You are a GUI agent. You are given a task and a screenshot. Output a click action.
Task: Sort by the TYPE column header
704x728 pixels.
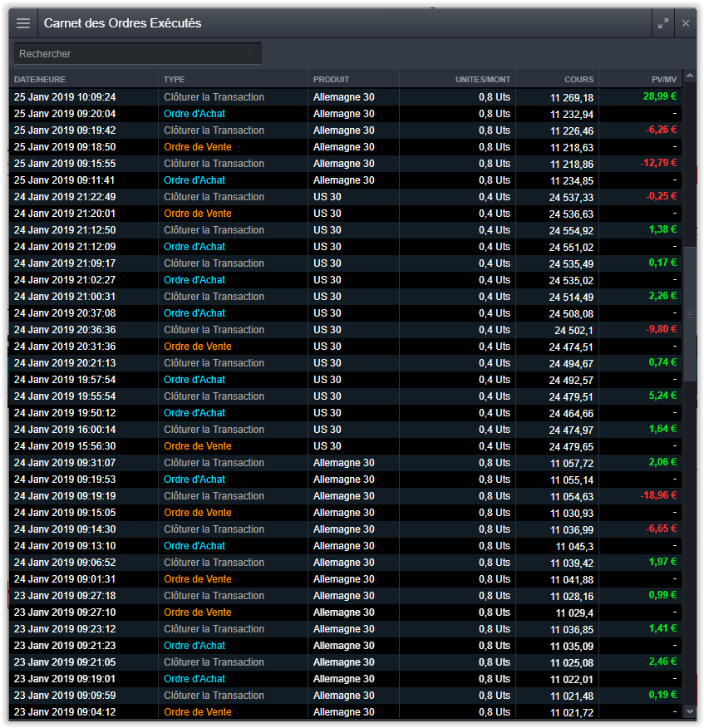tap(175, 80)
